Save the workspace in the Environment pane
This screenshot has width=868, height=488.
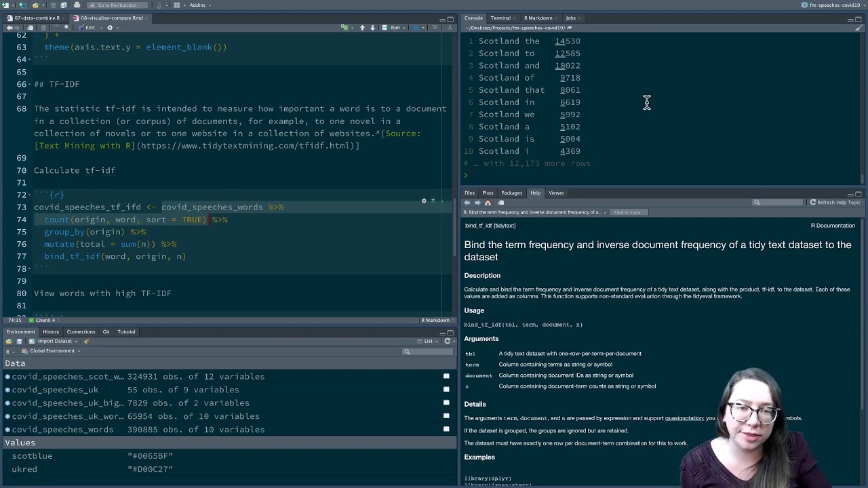coord(19,342)
